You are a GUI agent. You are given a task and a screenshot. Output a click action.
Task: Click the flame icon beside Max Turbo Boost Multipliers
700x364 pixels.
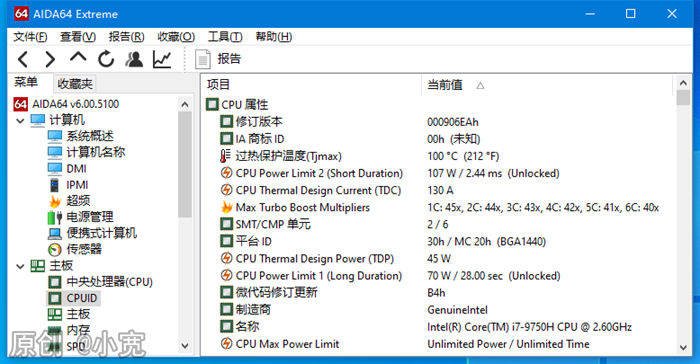(x=227, y=207)
